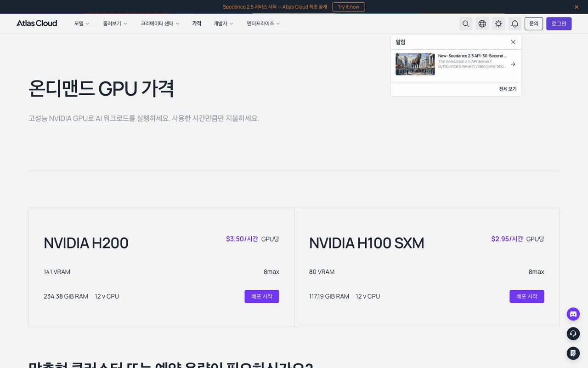Close the 알림 notification panel
The image size is (588, 368).
[513, 42]
